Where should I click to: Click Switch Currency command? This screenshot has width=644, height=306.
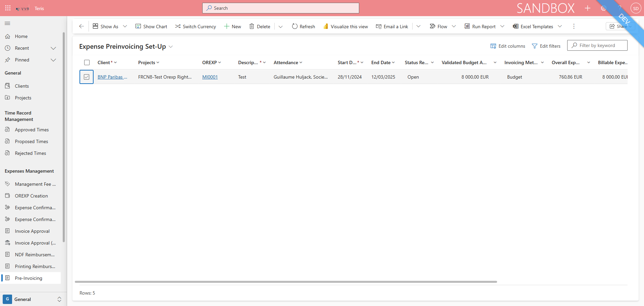[x=196, y=27]
